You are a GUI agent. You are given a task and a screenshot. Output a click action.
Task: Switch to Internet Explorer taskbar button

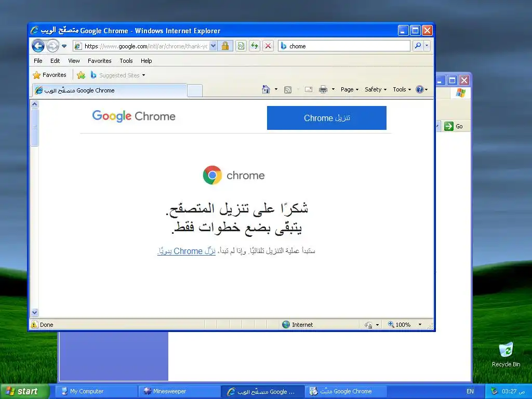[x=262, y=391]
